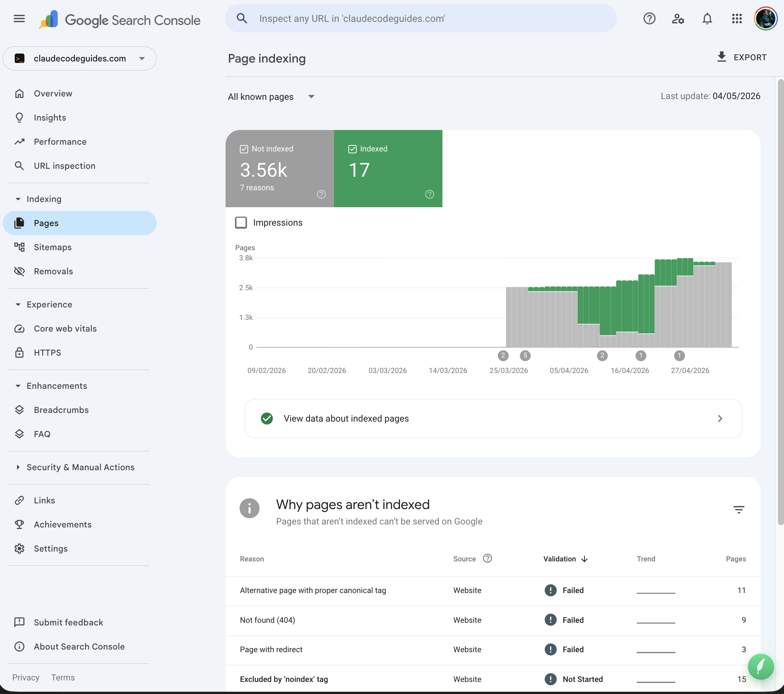Click the search magnifier icon in URL bar
This screenshot has width=784, height=694.
(242, 18)
